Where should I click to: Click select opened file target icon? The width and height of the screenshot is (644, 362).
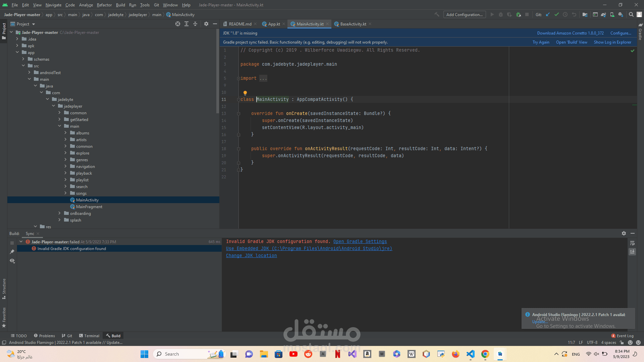click(x=178, y=24)
